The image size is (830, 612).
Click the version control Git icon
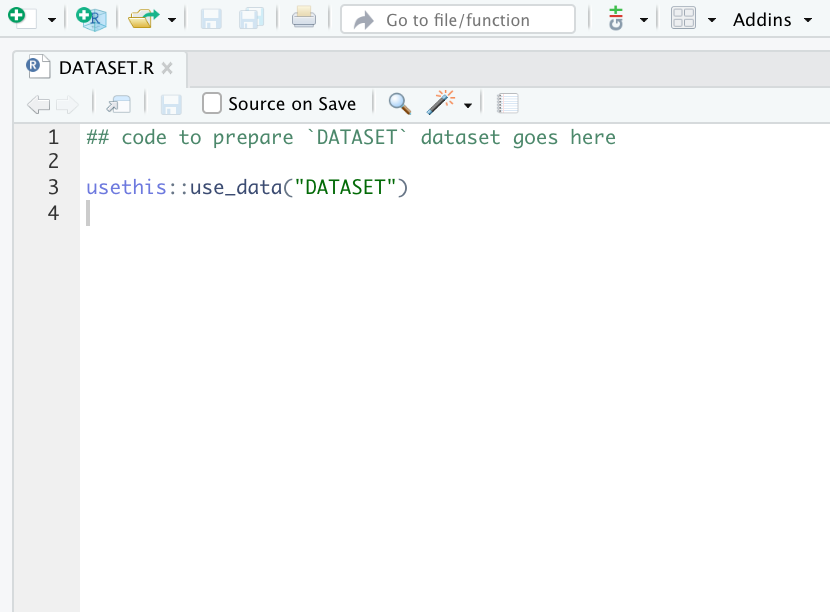tap(616, 19)
